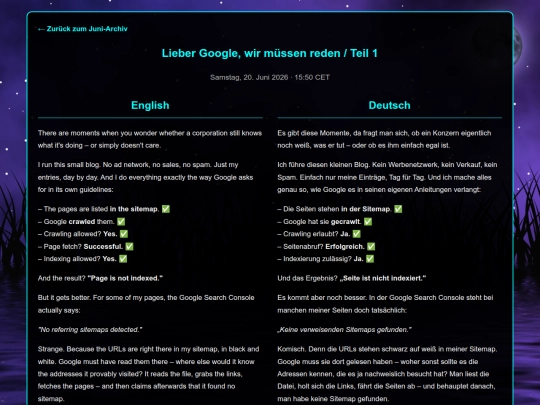Click the paragraph starting 'There are moments when you wonder'
The image size is (540, 405).
(x=150, y=139)
